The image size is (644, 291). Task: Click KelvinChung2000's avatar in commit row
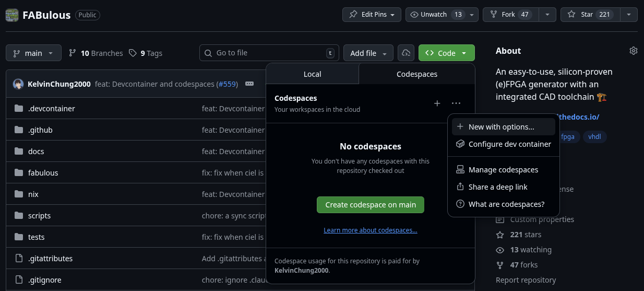pyautogui.click(x=18, y=84)
